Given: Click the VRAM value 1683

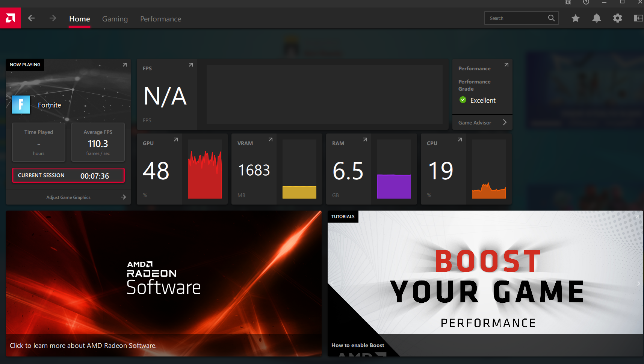Looking at the screenshot, I should coord(254,170).
